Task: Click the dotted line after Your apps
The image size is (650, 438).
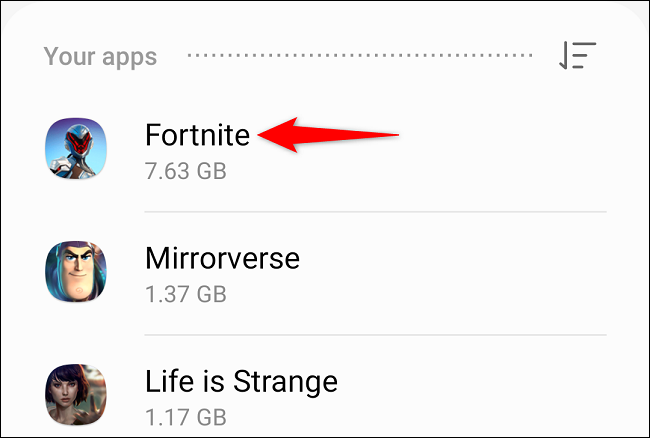Action: point(360,55)
